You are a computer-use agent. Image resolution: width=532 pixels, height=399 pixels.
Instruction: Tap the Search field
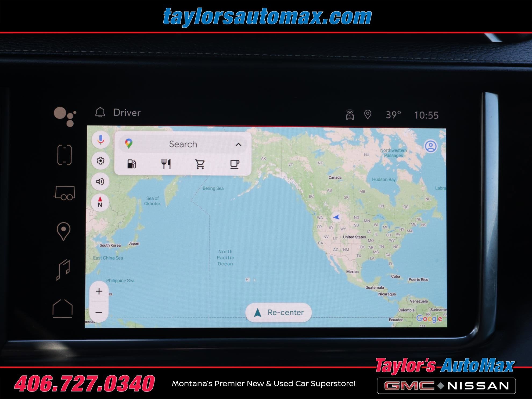[x=183, y=144]
